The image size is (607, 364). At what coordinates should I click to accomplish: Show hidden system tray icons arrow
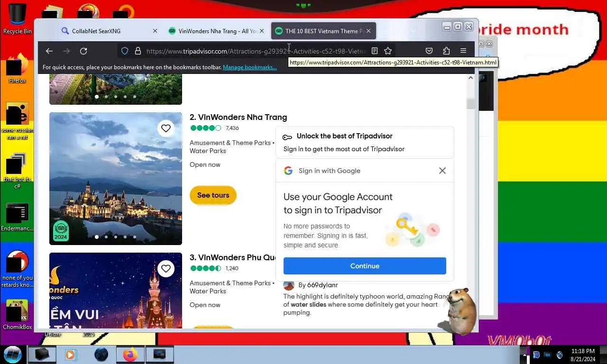click(x=524, y=355)
